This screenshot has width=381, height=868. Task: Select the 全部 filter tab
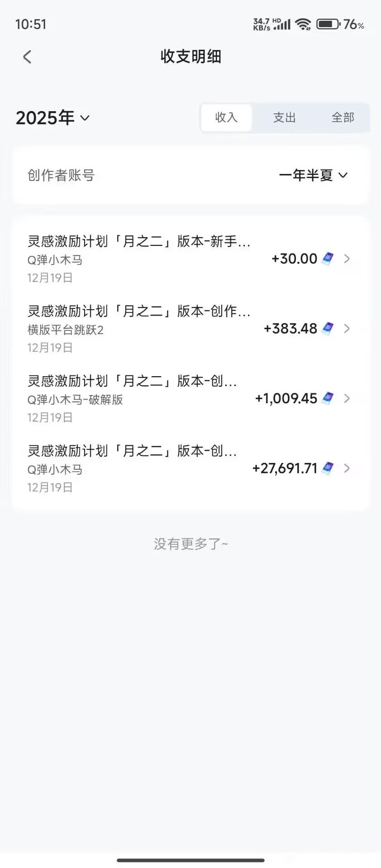point(343,118)
